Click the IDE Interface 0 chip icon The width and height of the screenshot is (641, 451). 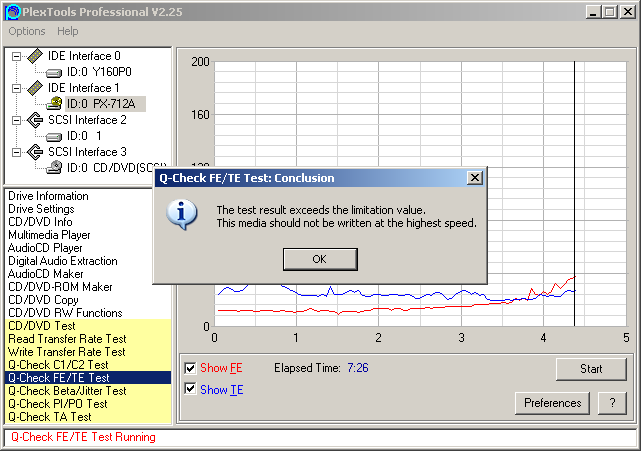35,56
